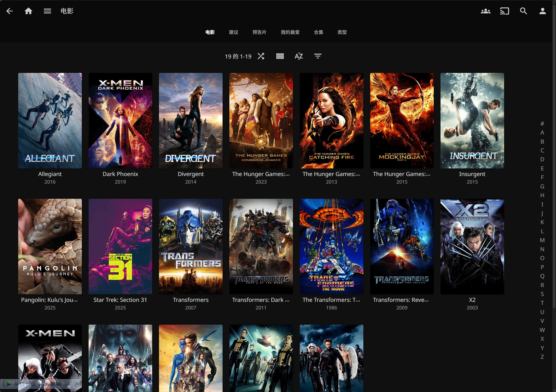
Task: Open the X-Men poster in the bottom row
Action: [x=50, y=358]
